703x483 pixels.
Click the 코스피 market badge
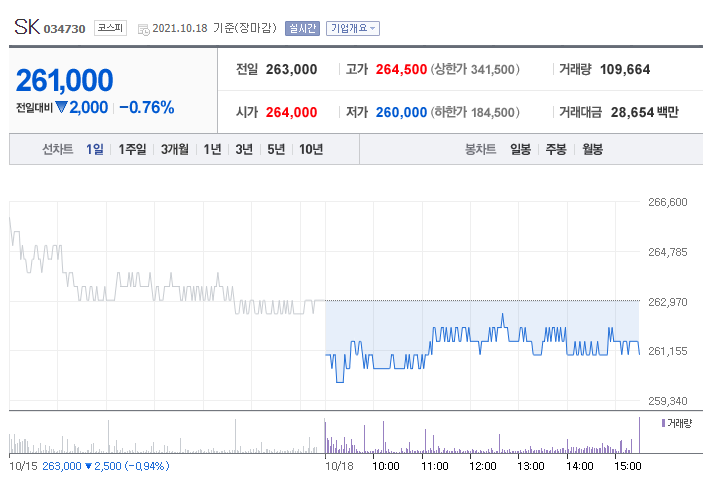coord(110,28)
